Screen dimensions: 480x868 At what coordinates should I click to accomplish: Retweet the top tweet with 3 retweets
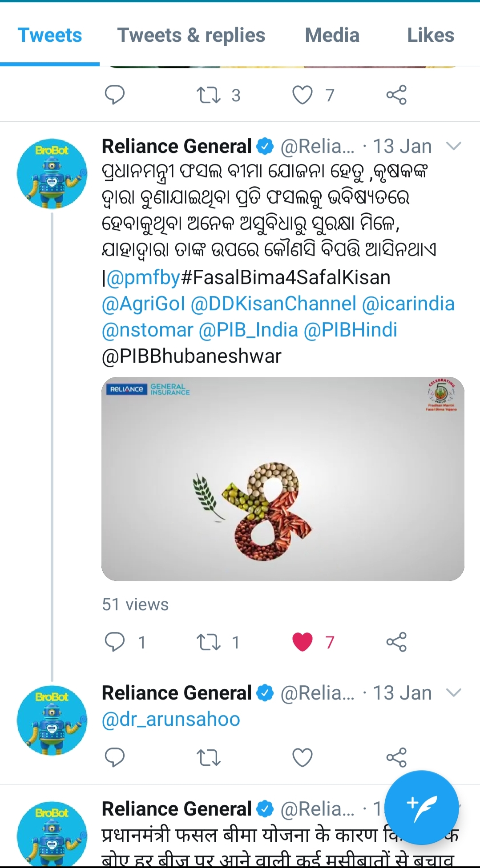[209, 95]
